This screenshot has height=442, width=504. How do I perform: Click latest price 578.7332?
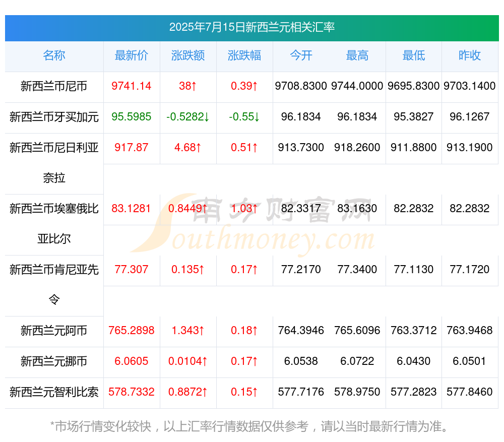(131, 392)
